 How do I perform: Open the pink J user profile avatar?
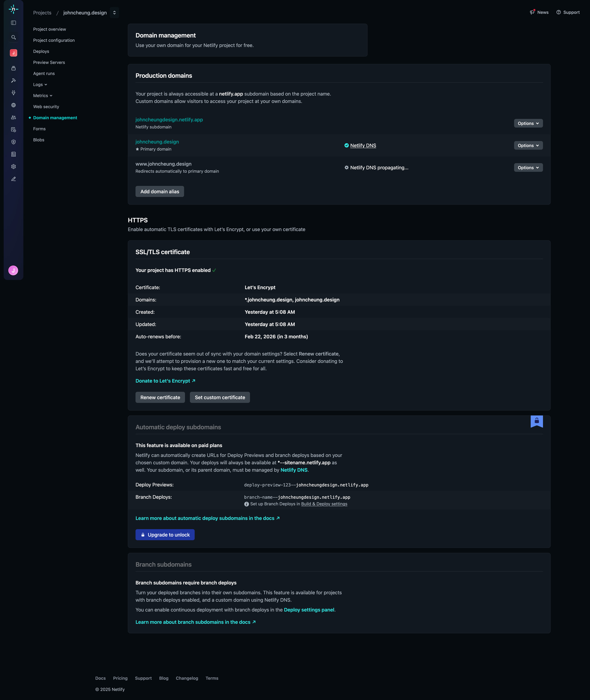tap(13, 270)
